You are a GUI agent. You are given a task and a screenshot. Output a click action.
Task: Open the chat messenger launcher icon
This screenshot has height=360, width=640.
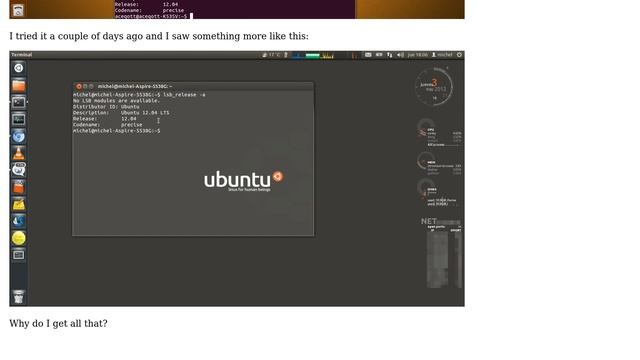pos(18,170)
